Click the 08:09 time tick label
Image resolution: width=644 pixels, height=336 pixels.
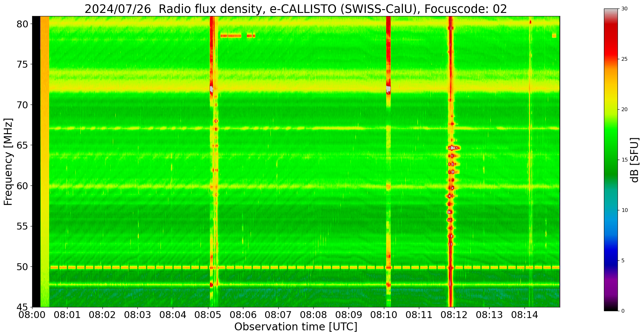coord(349,315)
